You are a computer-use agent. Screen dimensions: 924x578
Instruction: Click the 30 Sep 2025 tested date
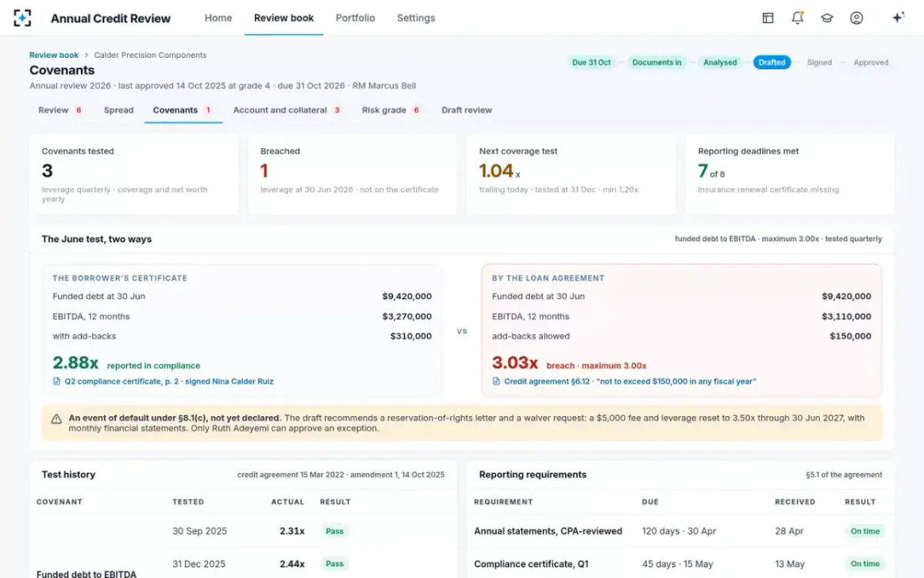pos(199,531)
